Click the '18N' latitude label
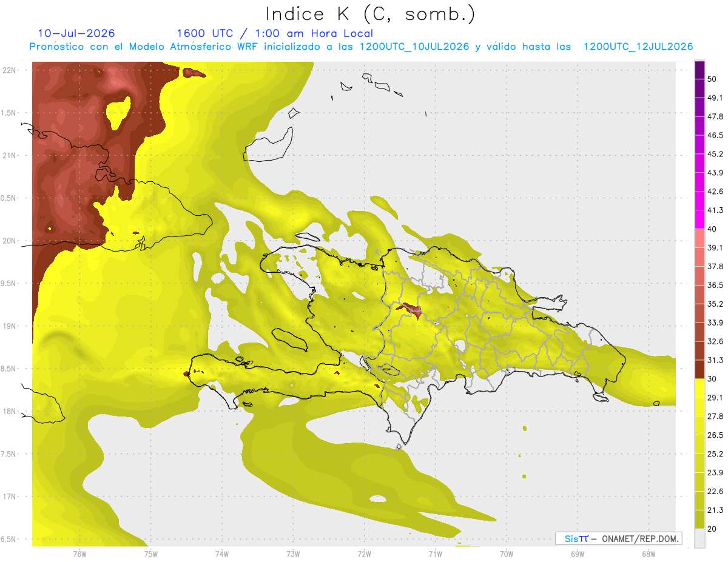 point(10,412)
